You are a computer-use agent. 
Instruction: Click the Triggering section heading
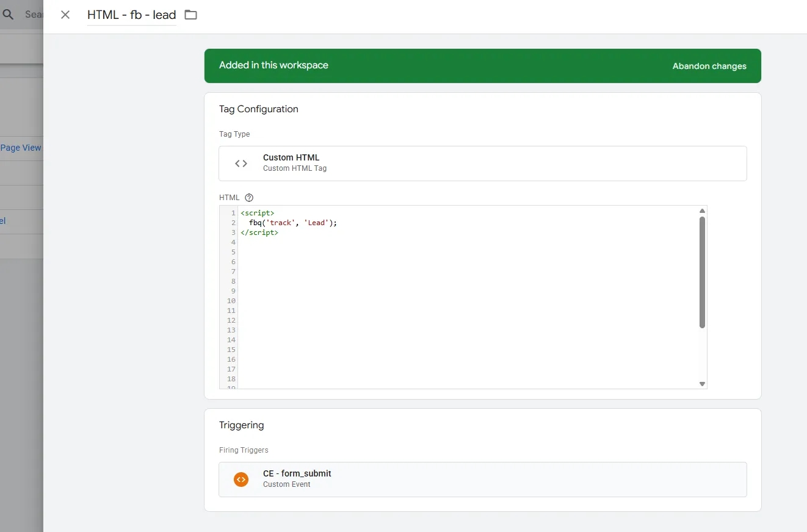(x=242, y=425)
